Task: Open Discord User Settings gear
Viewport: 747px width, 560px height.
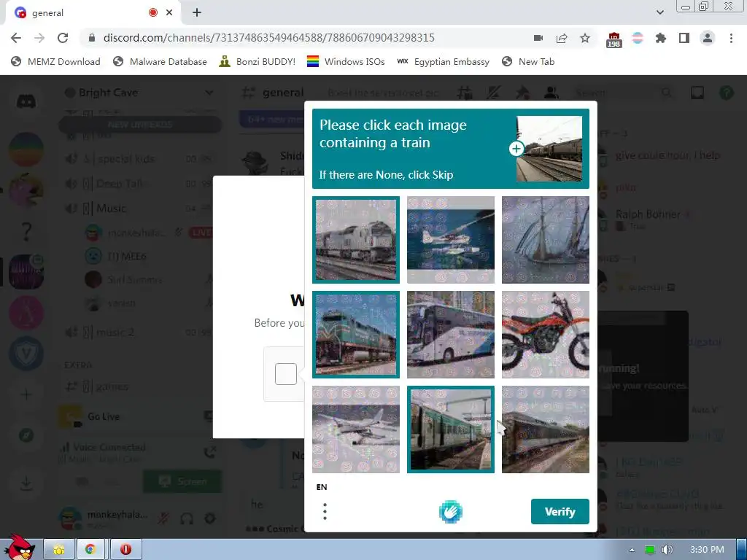Action: 210,518
